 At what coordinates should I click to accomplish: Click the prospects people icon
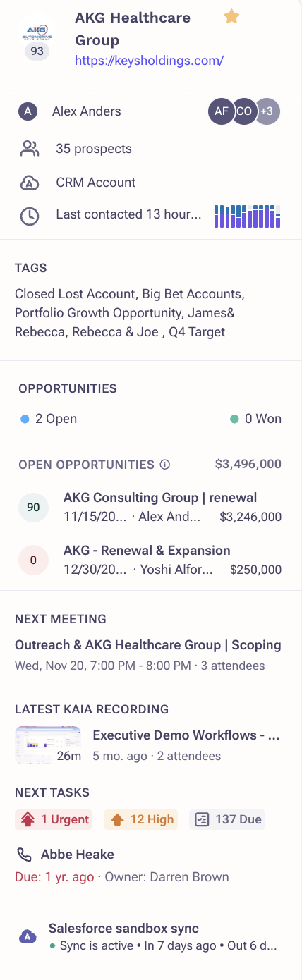(x=29, y=149)
